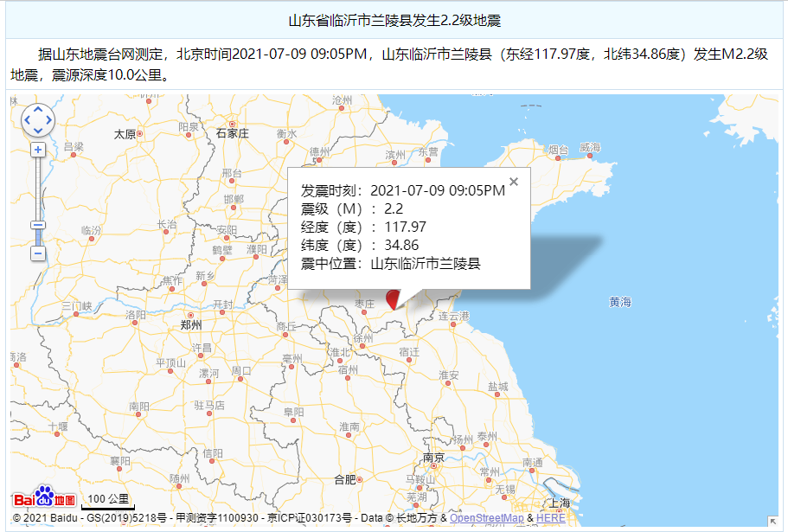Zoom out using the minus button

(x=38, y=254)
